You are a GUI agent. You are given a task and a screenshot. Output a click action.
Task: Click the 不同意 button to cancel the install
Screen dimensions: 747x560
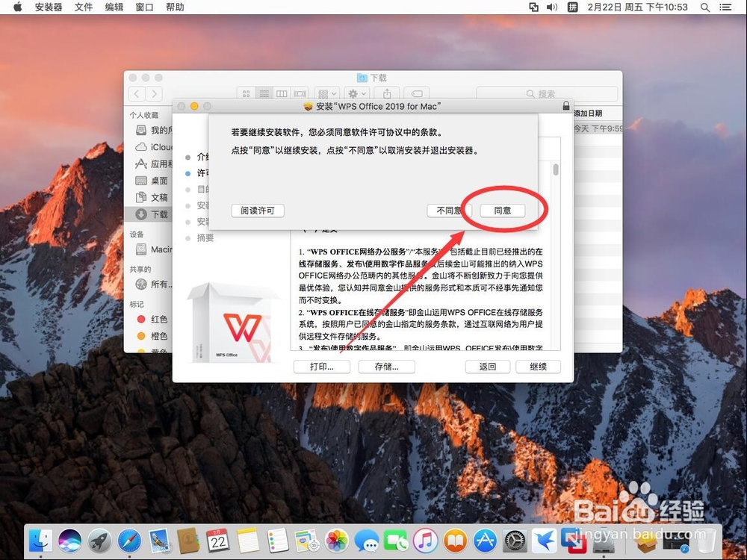[x=449, y=211]
